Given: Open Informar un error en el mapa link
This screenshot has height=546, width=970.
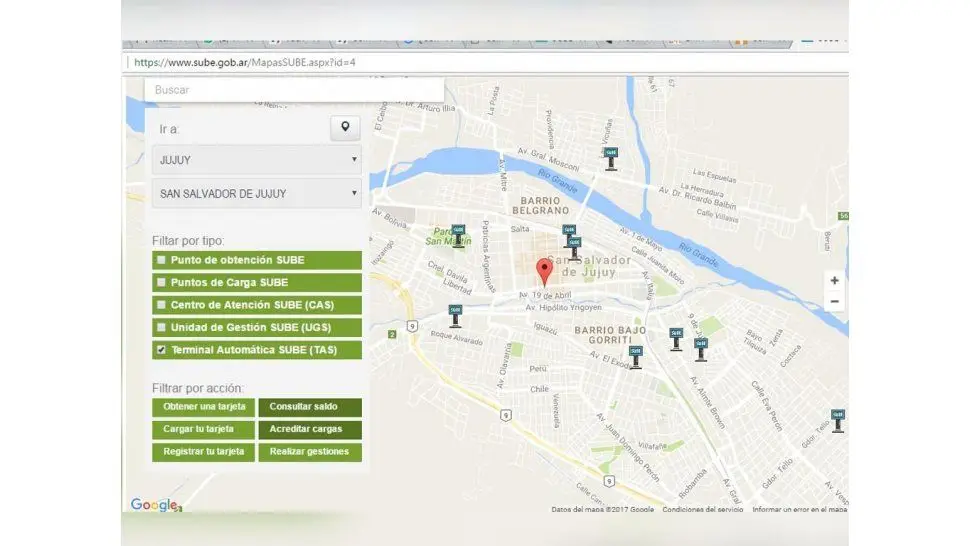Looking at the screenshot, I should (x=799, y=510).
